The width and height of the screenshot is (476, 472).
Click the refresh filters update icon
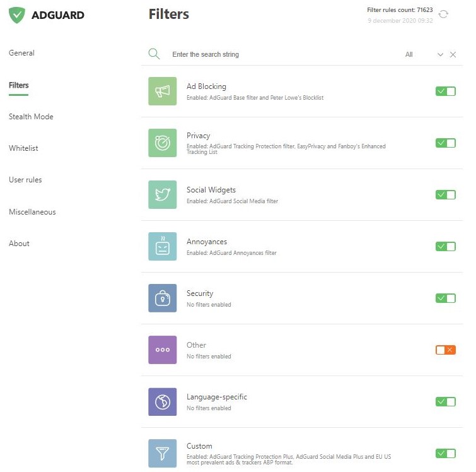pyautogui.click(x=443, y=14)
